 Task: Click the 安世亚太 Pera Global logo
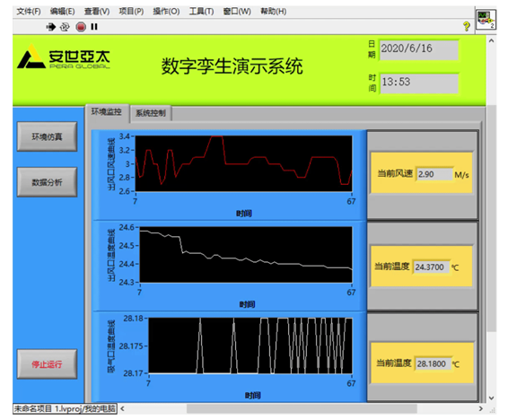coord(64,57)
